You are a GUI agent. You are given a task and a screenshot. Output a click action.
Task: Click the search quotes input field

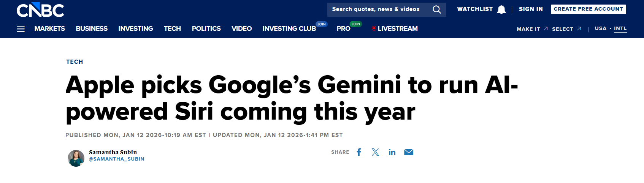(376, 9)
